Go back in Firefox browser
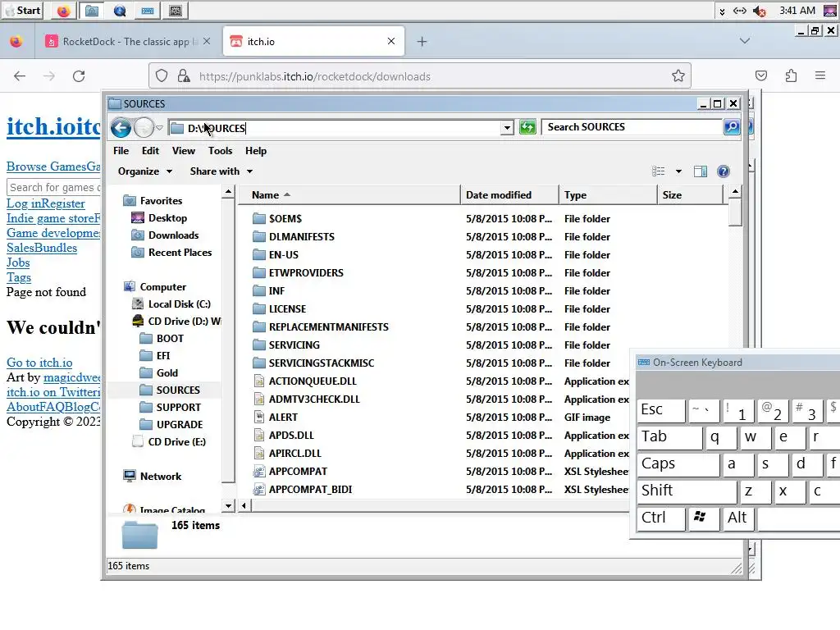Screen dimensions: 840x630 click(20, 76)
